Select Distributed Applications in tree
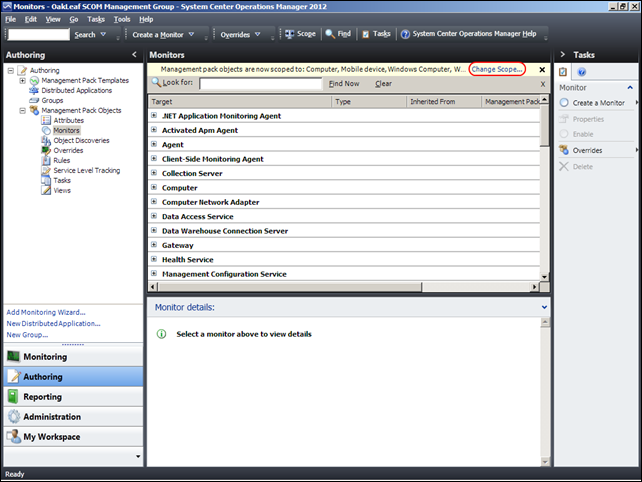The image size is (642, 482). click(76, 91)
